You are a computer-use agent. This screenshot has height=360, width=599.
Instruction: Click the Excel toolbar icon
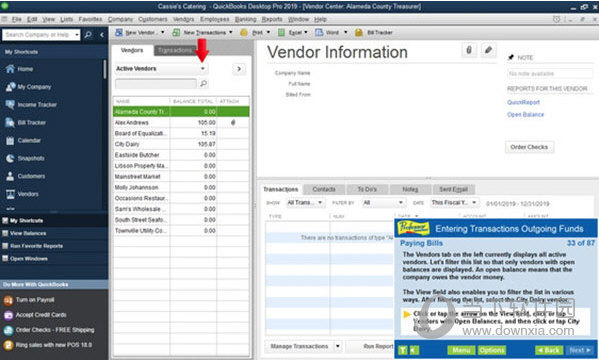click(x=282, y=32)
